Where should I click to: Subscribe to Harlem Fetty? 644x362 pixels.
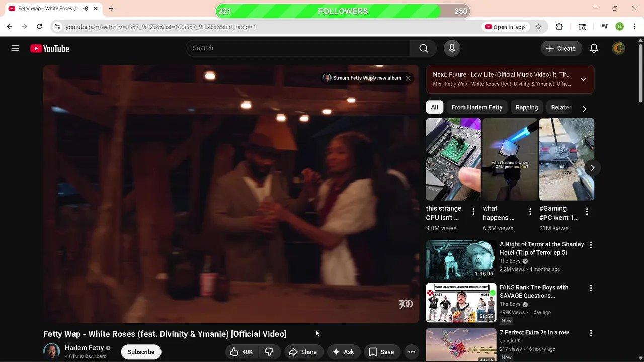point(141,352)
